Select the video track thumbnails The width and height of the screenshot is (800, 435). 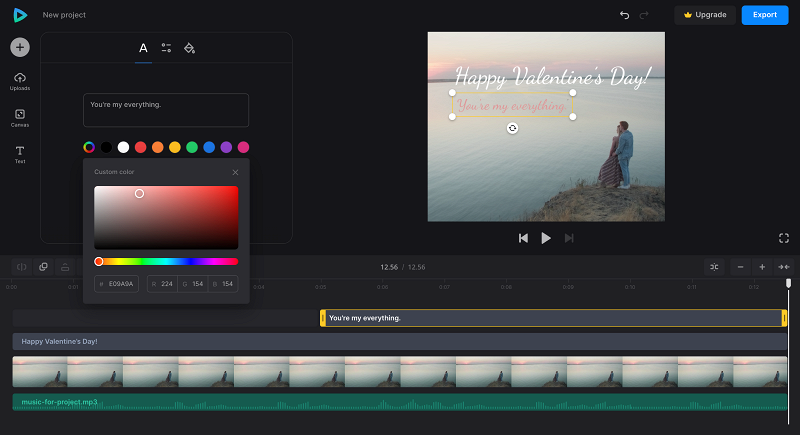pos(399,372)
